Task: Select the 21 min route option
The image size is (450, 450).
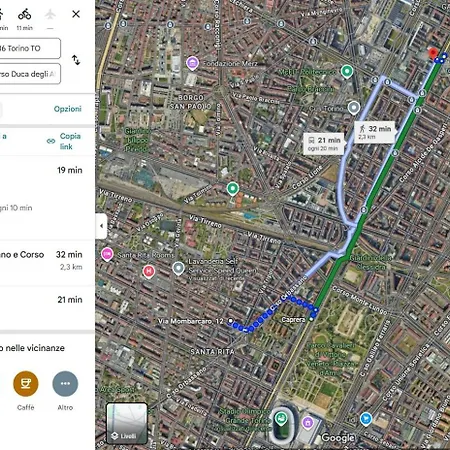Action: [47, 308]
